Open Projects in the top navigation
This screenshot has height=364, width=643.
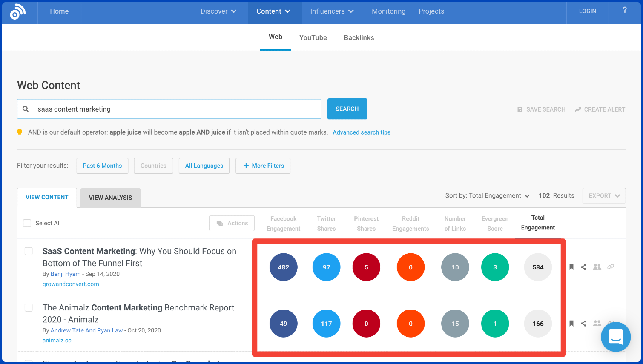431,11
